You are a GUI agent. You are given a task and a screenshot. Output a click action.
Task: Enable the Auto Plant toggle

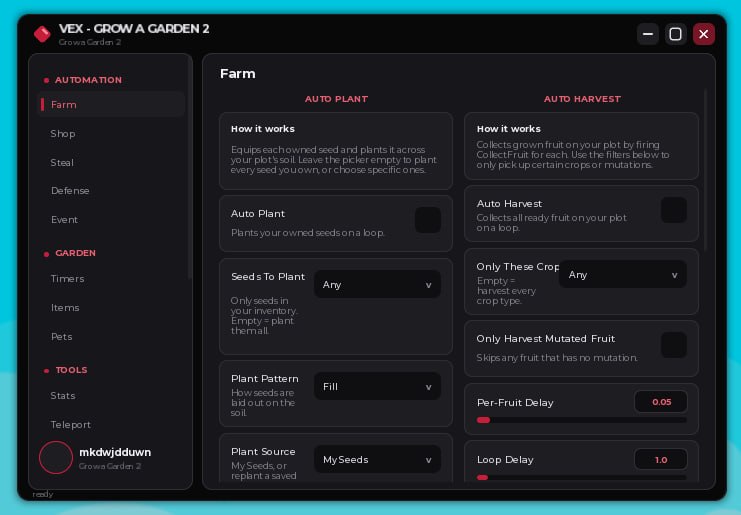point(428,220)
